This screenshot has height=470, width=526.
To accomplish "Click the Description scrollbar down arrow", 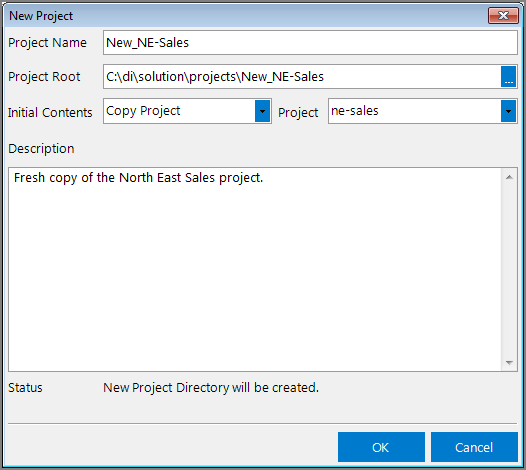I will (509, 362).
